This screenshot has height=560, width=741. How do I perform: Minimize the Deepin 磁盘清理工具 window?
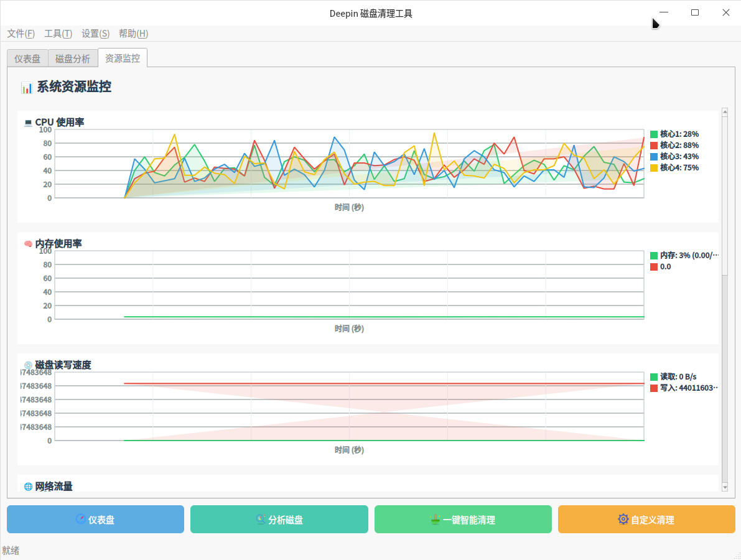click(x=664, y=13)
